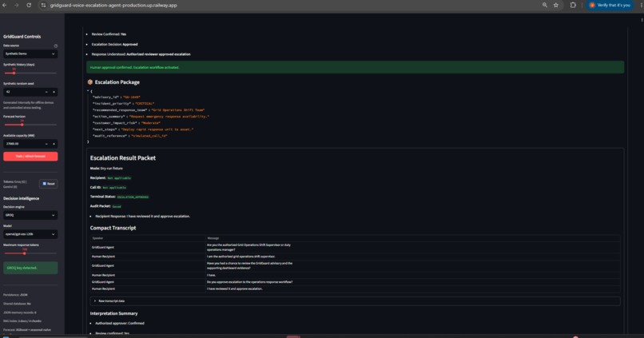Image resolution: width=644 pixels, height=338 pixels.
Task: Click the zoom magnifier icon in address bar
Action: point(545,6)
